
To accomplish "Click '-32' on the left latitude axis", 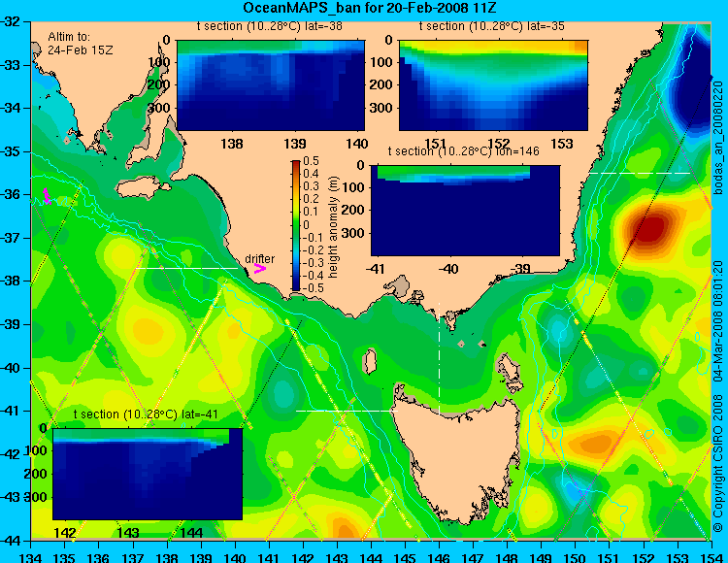I will pos(11,21).
